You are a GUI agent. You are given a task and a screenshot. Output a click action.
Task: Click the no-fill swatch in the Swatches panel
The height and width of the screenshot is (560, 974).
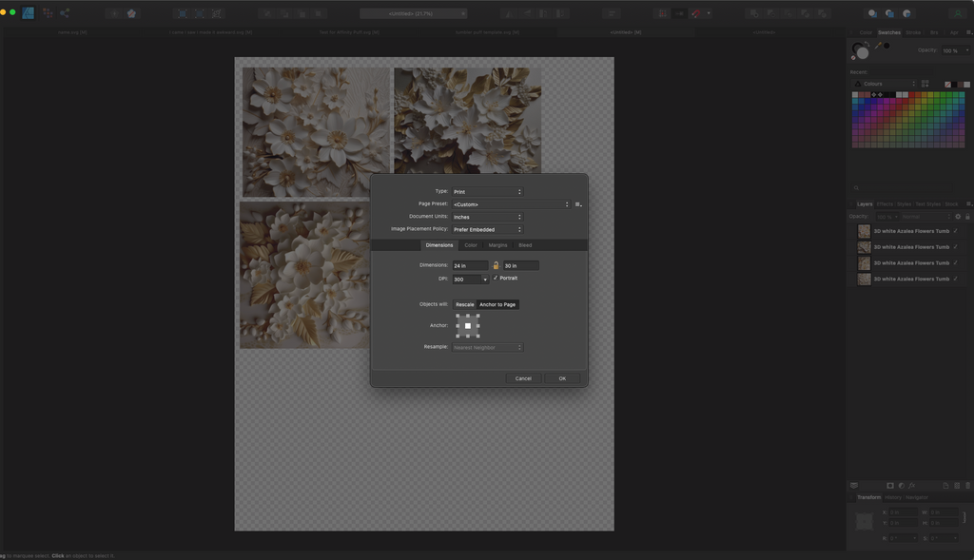(947, 84)
